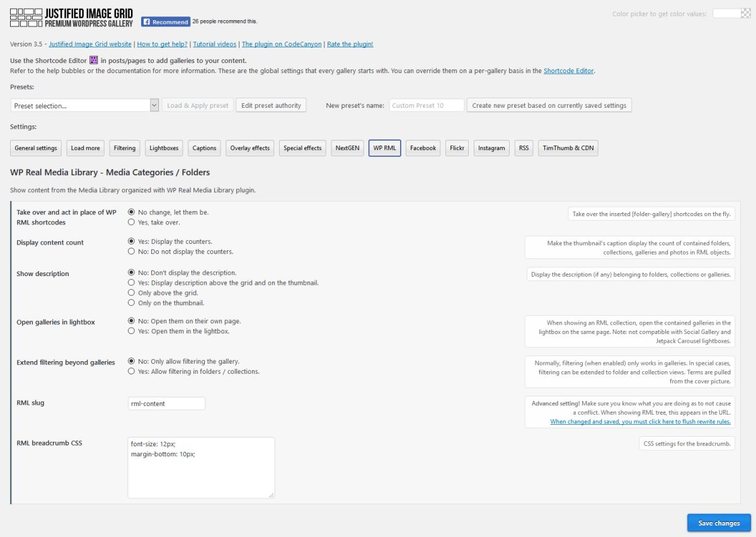The width and height of the screenshot is (756, 537).
Task: Click into the RML breadcrumb CSS textarea
Action: 201,468
